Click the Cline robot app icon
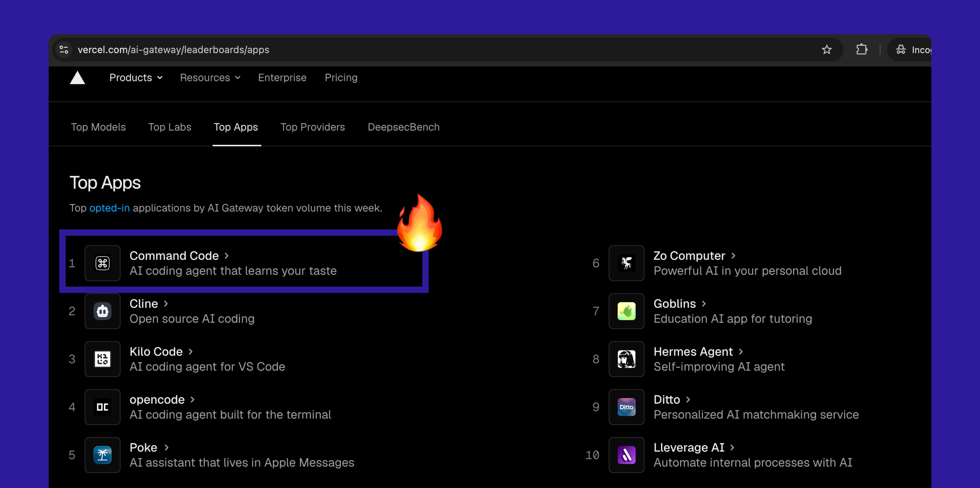980x488 pixels. click(x=102, y=311)
